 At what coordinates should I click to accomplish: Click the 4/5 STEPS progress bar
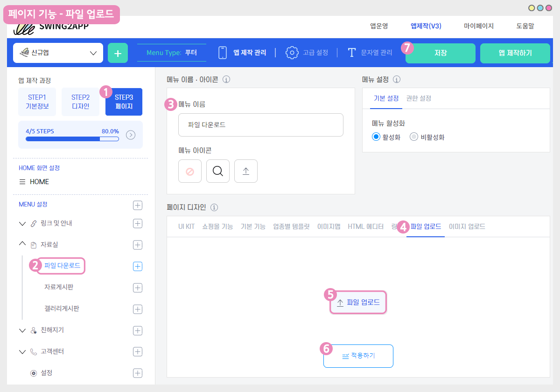72,138
